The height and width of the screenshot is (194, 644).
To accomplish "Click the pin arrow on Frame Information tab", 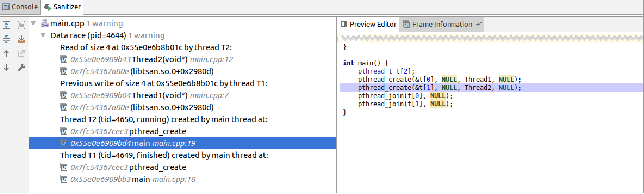I will 479,24.
